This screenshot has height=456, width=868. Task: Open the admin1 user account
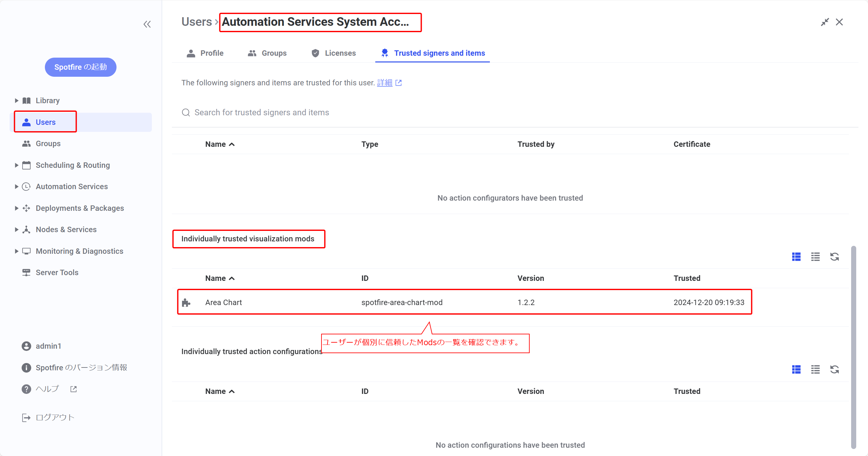(x=48, y=346)
